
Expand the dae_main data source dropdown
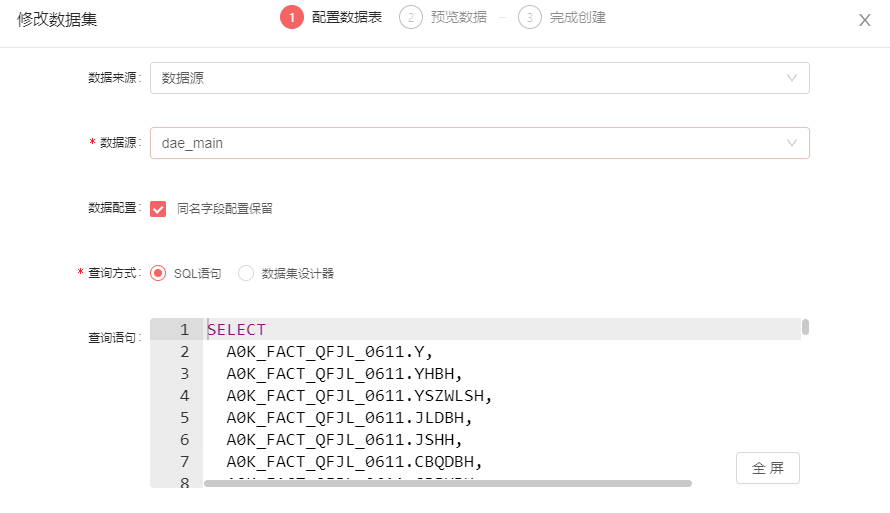(479, 143)
